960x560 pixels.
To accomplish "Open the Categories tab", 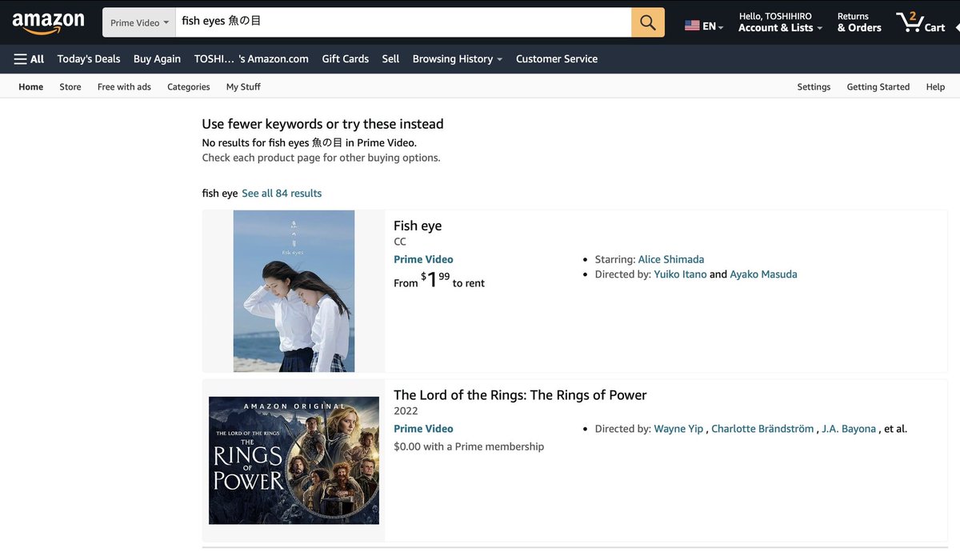I will coord(189,87).
